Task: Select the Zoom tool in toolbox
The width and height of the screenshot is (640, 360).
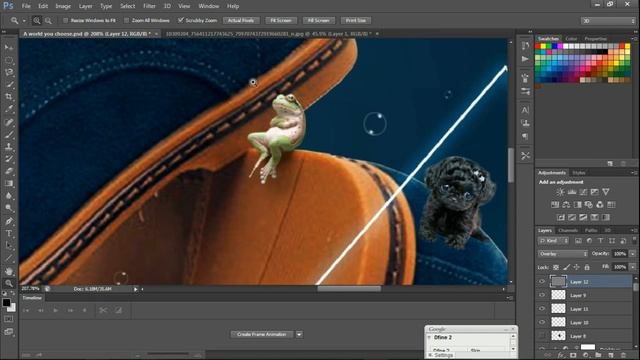Action: 9,283
